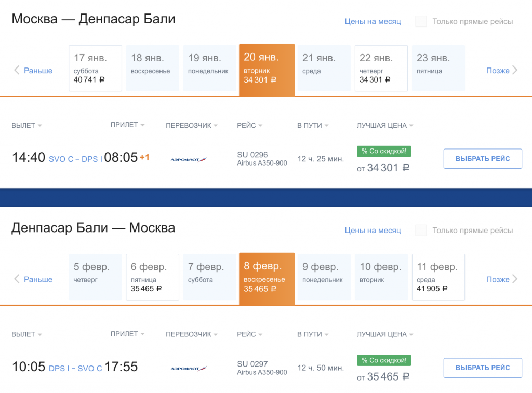The width and height of the screenshot is (532, 393).
Task: Click right chevron for later outbound dates
Action: tap(515, 71)
